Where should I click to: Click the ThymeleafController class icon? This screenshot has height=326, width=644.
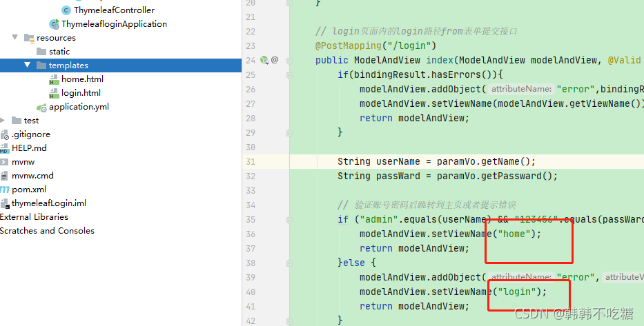coord(66,10)
